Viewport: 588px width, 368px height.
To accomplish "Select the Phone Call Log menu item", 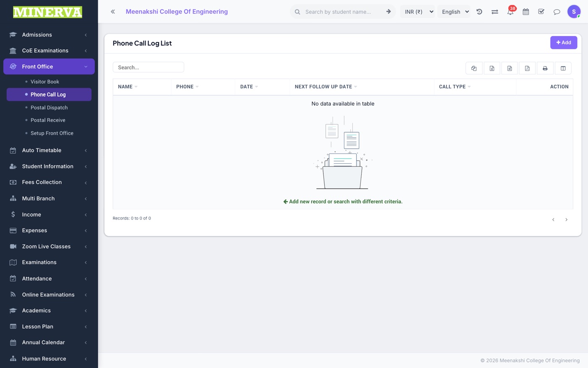I will point(49,95).
